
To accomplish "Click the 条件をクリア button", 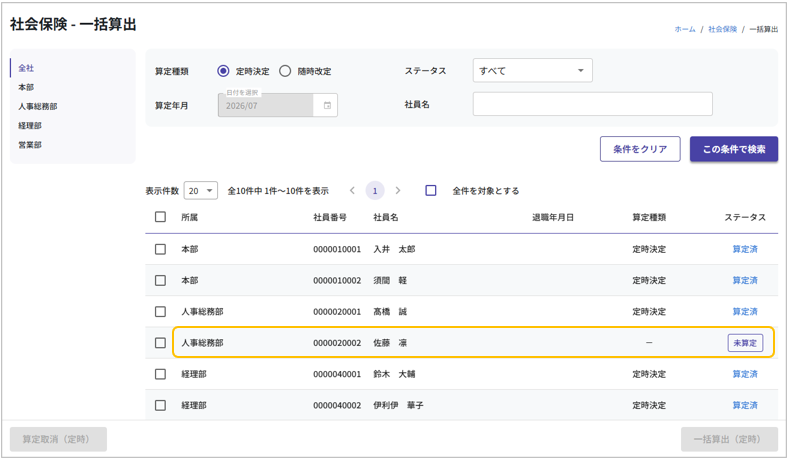I will pyautogui.click(x=640, y=149).
